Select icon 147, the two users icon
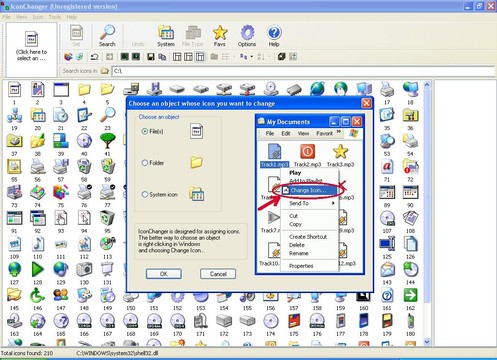 [61, 295]
